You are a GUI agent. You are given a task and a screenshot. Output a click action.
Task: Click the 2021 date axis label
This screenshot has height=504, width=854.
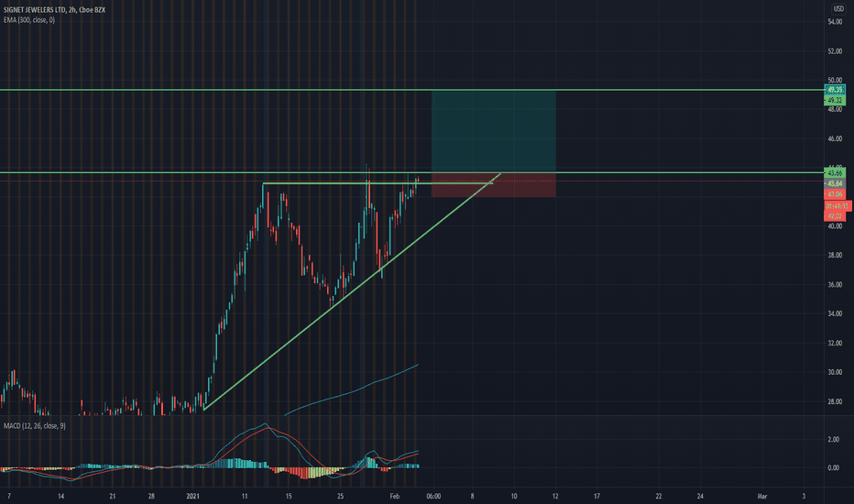click(193, 496)
